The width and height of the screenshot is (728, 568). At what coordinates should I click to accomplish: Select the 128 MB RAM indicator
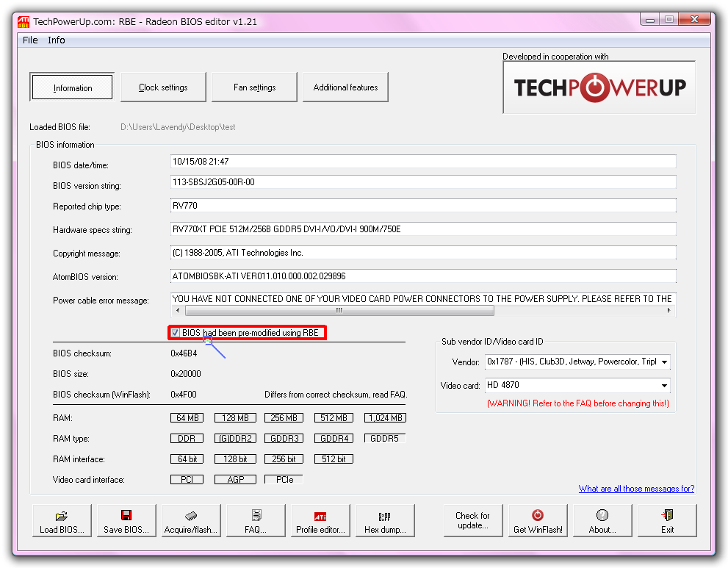click(x=235, y=418)
